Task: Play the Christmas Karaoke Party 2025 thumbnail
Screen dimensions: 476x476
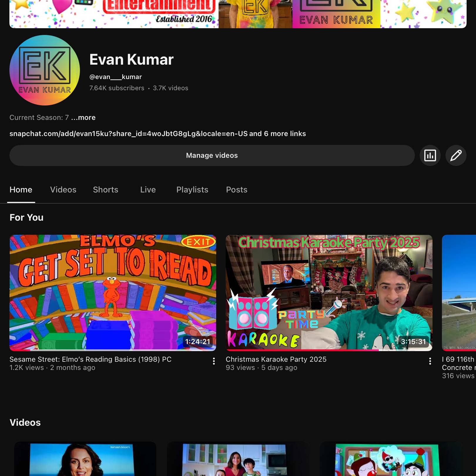Action: click(329, 293)
